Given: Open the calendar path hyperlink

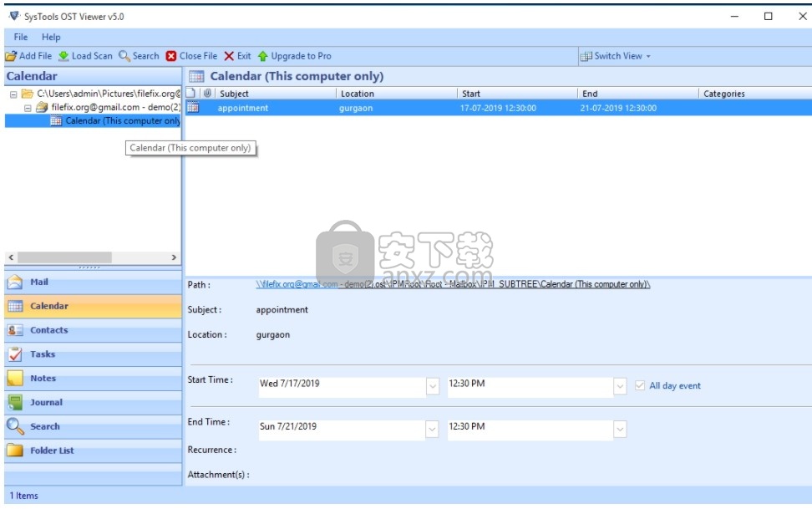Looking at the screenshot, I should [x=453, y=284].
